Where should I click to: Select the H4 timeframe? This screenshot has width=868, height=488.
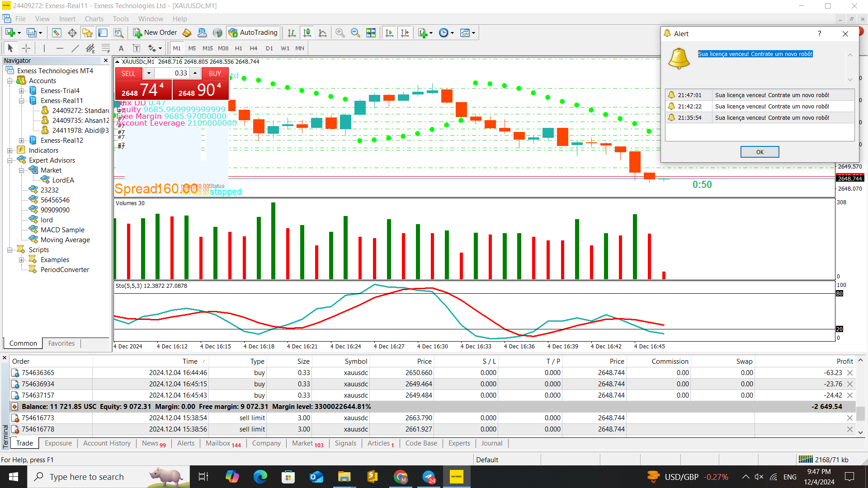[253, 48]
